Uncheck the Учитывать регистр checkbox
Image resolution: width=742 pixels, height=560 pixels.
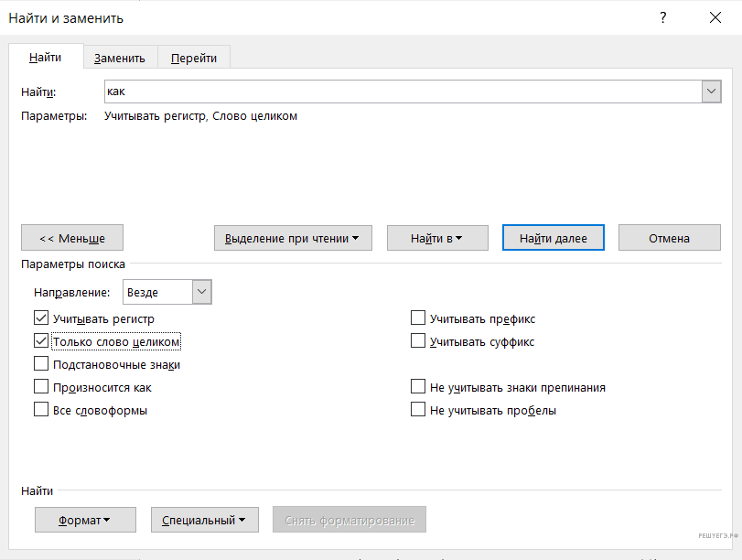click(x=41, y=318)
